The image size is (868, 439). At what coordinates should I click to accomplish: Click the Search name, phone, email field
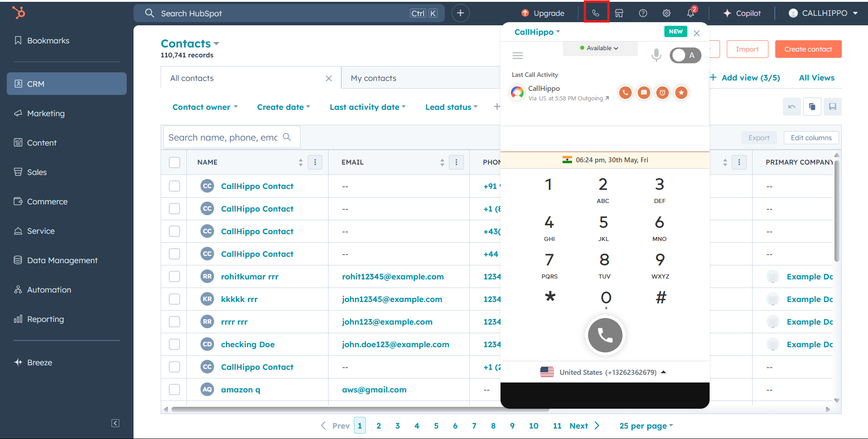click(232, 137)
